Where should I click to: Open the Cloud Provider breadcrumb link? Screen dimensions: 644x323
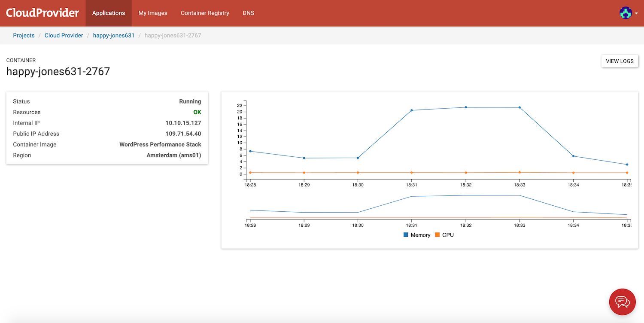[64, 35]
